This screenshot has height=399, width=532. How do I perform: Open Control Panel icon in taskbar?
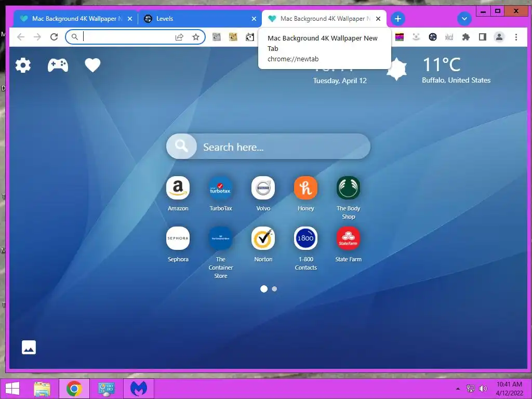tap(106, 389)
